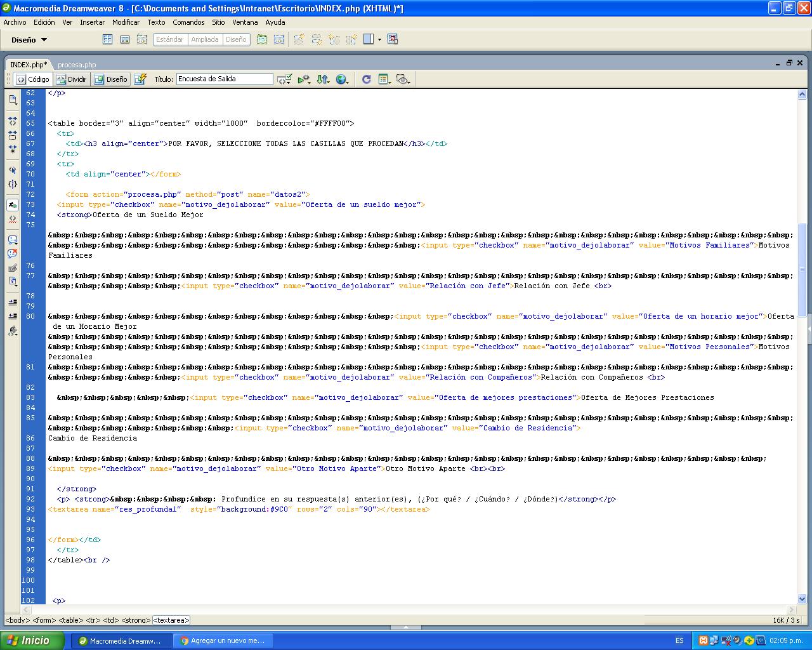Click the Outdent Code icon
This screenshot has height=650, width=812.
point(13,316)
